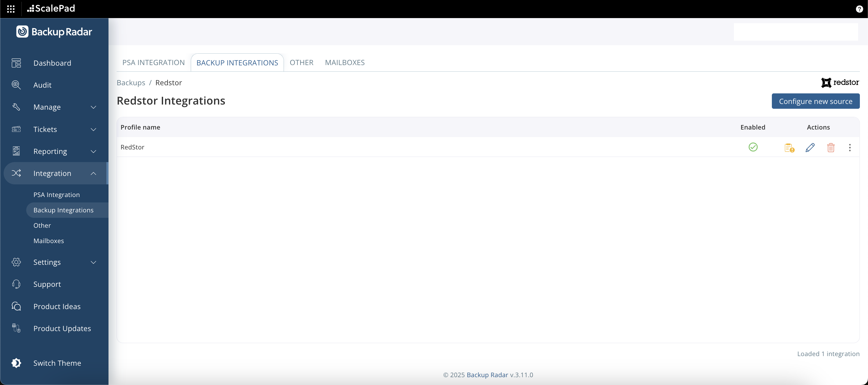868x385 pixels.
Task: Delete the RedStor integration via the trash icon
Action: (831, 148)
